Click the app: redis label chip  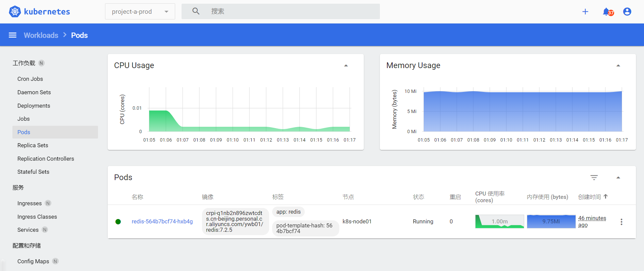[288, 212]
